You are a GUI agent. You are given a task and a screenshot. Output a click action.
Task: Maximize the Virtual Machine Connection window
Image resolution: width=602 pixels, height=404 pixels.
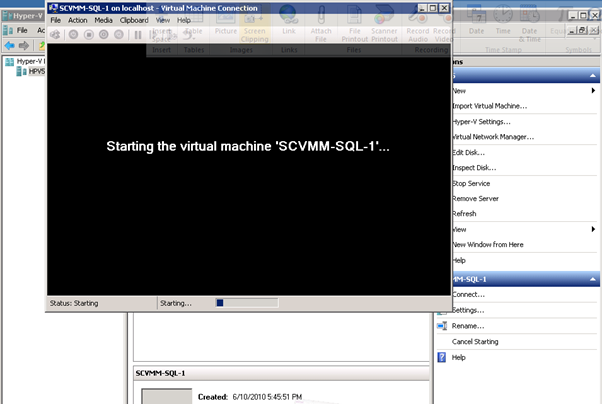[x=433, y=8]
